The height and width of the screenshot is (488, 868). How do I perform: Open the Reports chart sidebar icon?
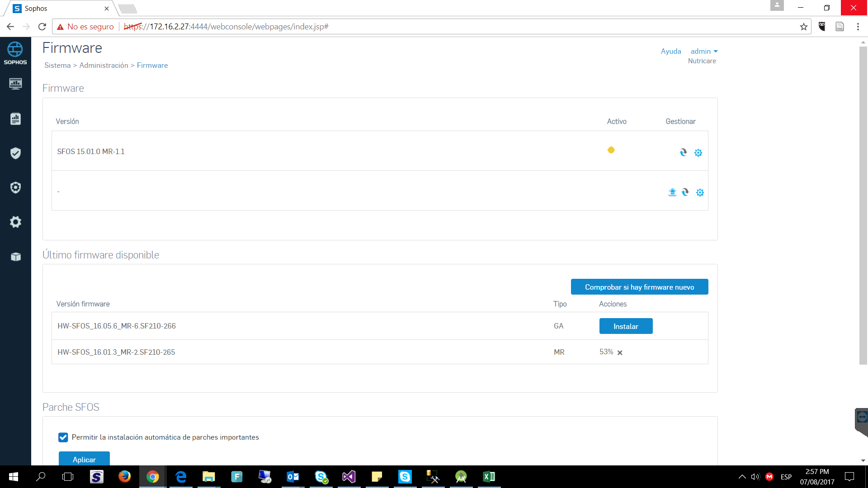[x=15, y=119]
